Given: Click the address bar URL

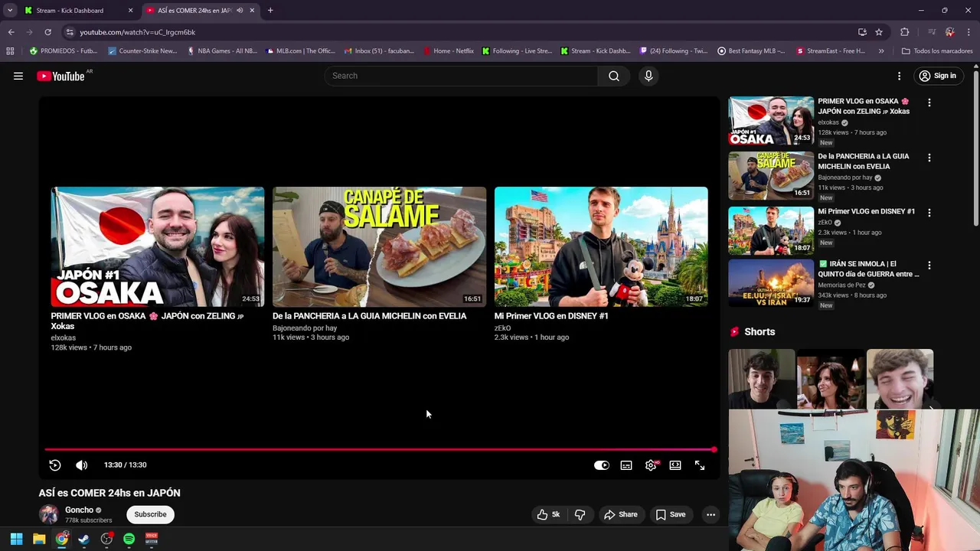Looking at the screenshot, I should [x=137, y=32].
